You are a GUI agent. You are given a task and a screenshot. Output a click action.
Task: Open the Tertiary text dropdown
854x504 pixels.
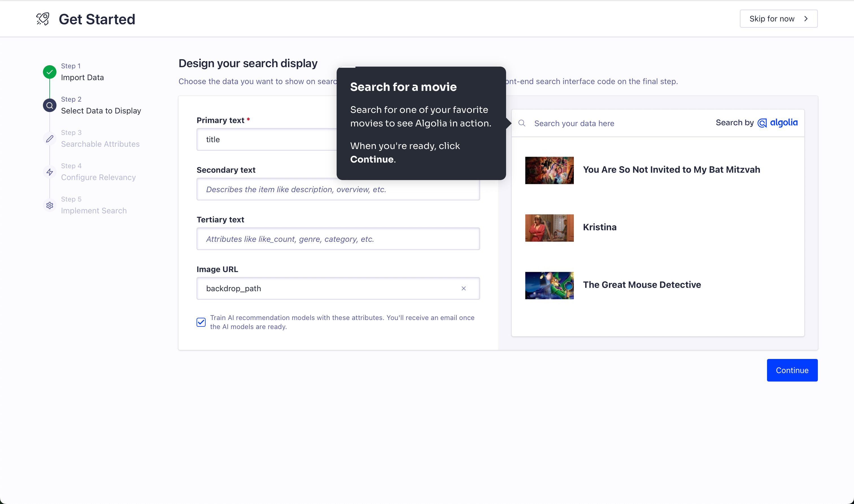coord(338,239)
